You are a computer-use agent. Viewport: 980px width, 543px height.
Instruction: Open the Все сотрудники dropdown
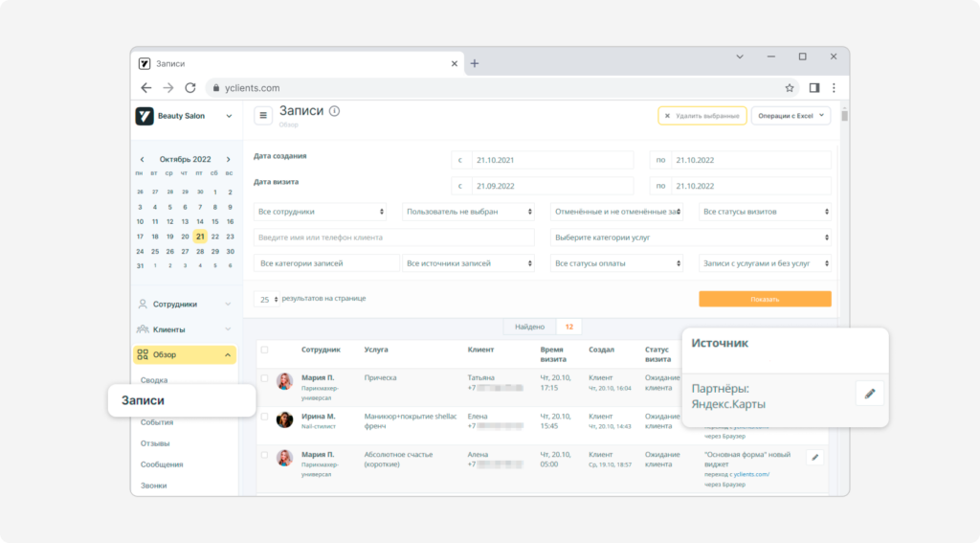320,212
